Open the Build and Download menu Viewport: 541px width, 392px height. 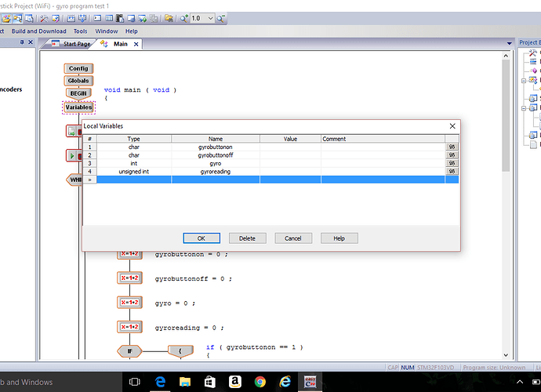[38, 31]
